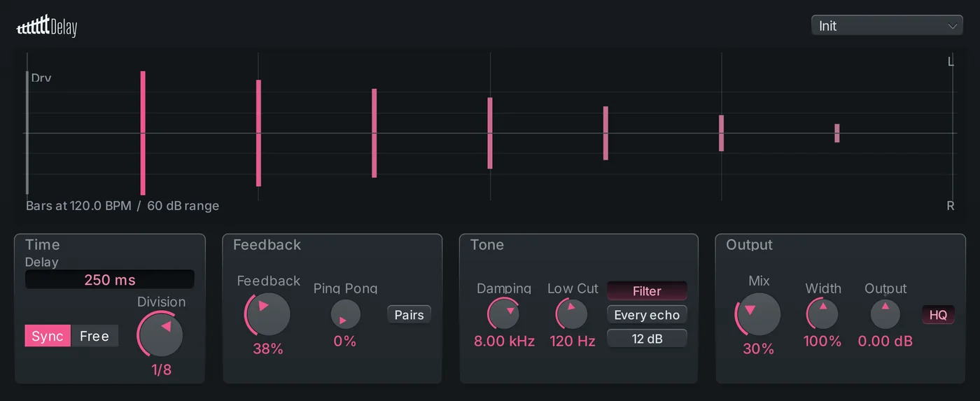Click the Delay plugin logo
Image resolution: width=980 pixels, height=401 pixels.
coord(47,27)
